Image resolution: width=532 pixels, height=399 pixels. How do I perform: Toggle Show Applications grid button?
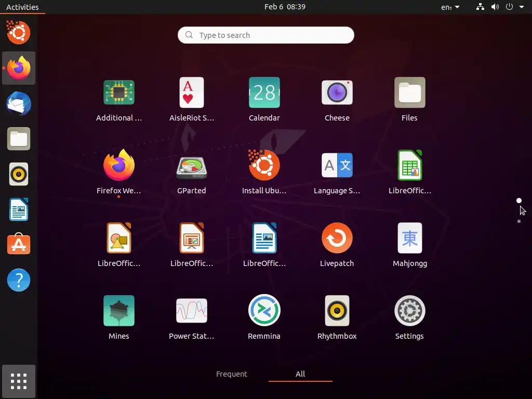coord(19,381)
